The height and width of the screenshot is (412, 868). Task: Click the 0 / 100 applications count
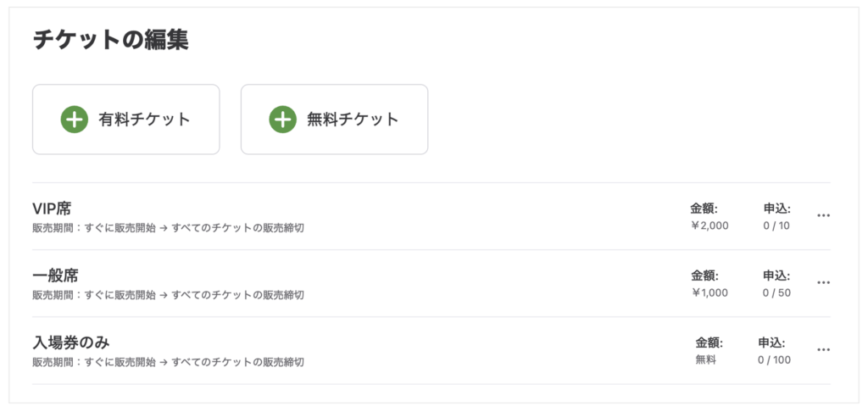point(775,360)
